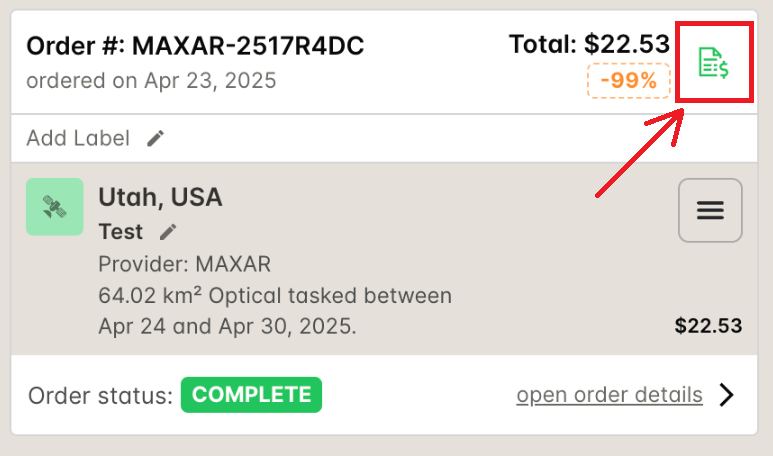Viewport: 773px width, 456px height.
Task: Click the edit pencil next to Test
Action: (168, 232)
